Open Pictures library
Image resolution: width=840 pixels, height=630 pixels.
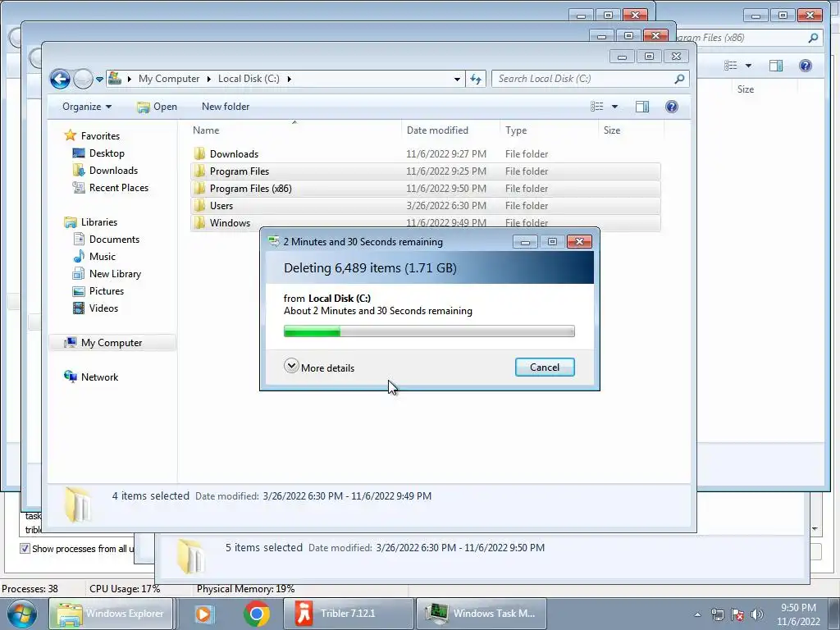106,291
